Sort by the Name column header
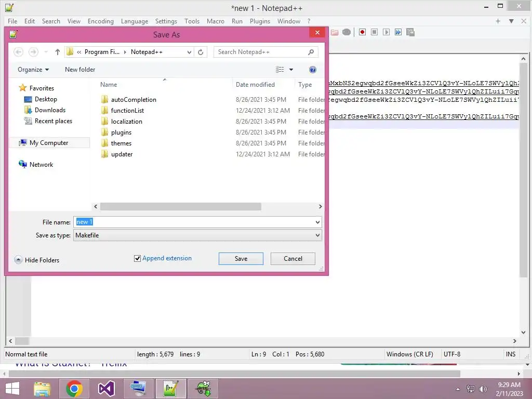The image size is (532, 399). click(109, 85)
